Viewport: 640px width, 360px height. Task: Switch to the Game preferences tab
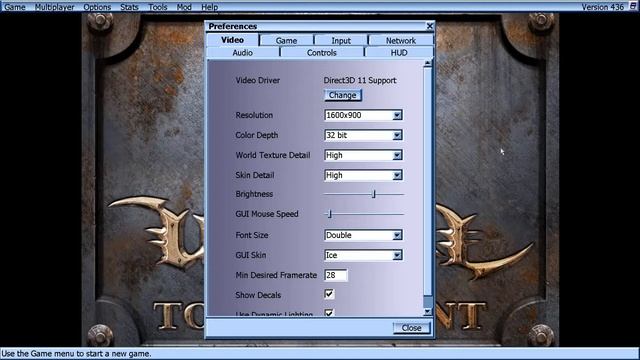pos(286,40)
